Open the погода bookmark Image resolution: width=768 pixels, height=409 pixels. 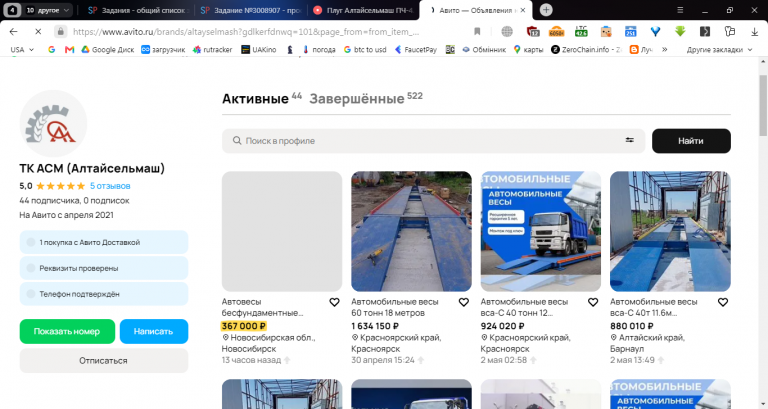coord(319,49)
